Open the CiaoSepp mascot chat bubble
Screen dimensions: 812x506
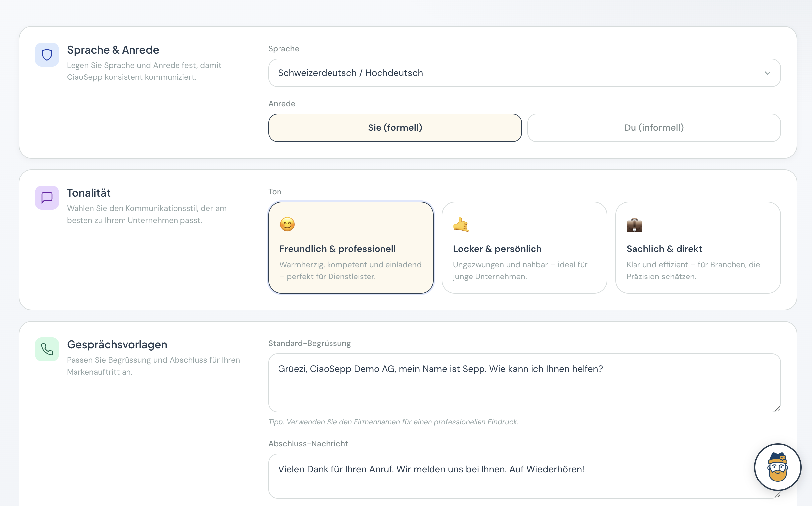[x=777, y=467]
